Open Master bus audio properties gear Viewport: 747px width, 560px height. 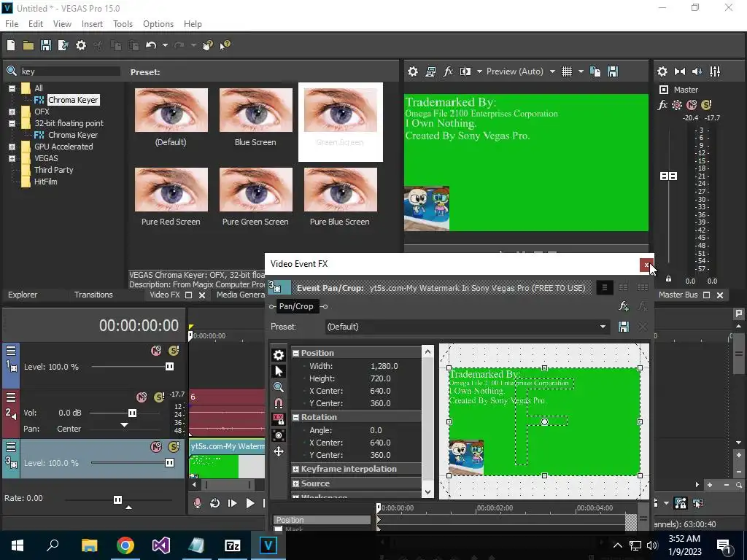662,71
